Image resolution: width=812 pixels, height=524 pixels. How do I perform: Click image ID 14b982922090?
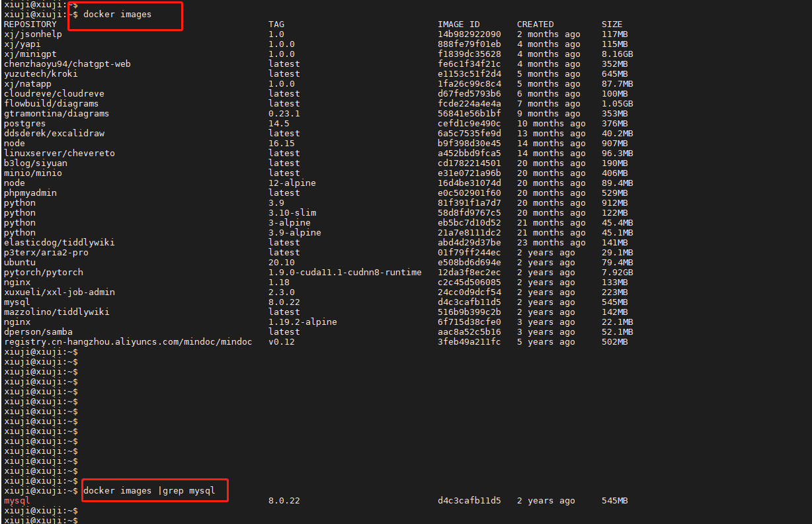click(x=469, y=34)
